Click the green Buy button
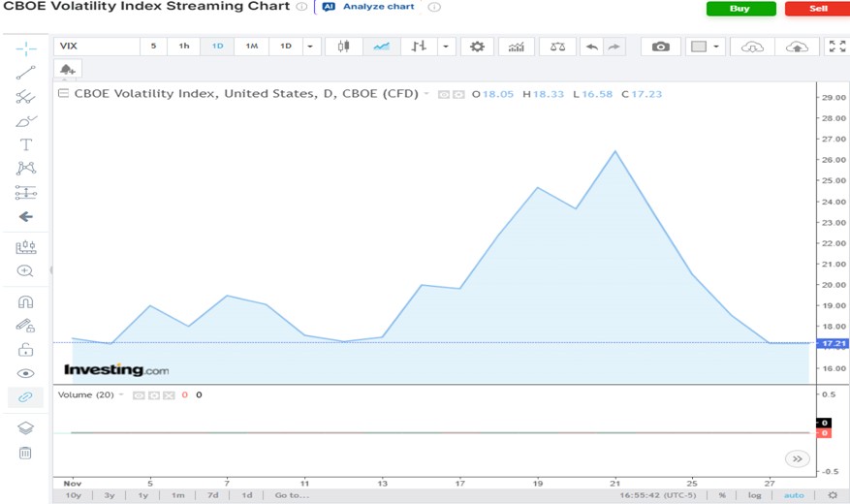Viewport: 850px width, 504px height. pyautogui.click(x=740, y=9)
